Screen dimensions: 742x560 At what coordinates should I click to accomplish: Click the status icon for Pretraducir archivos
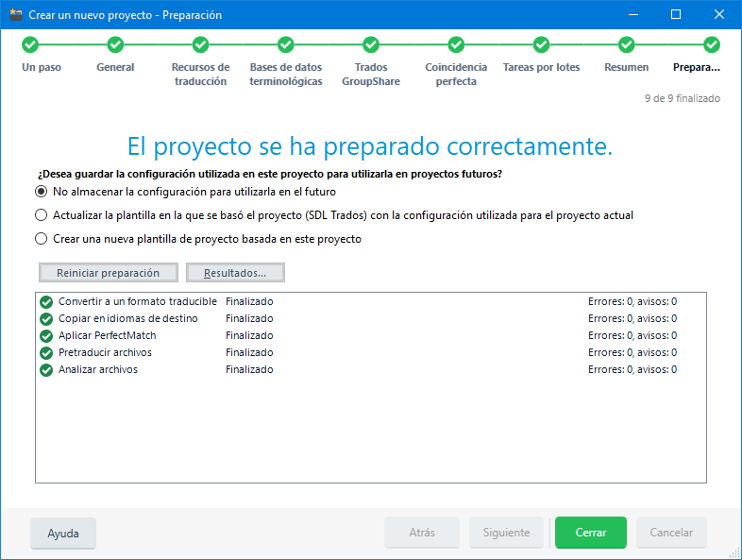coord(46,353)
